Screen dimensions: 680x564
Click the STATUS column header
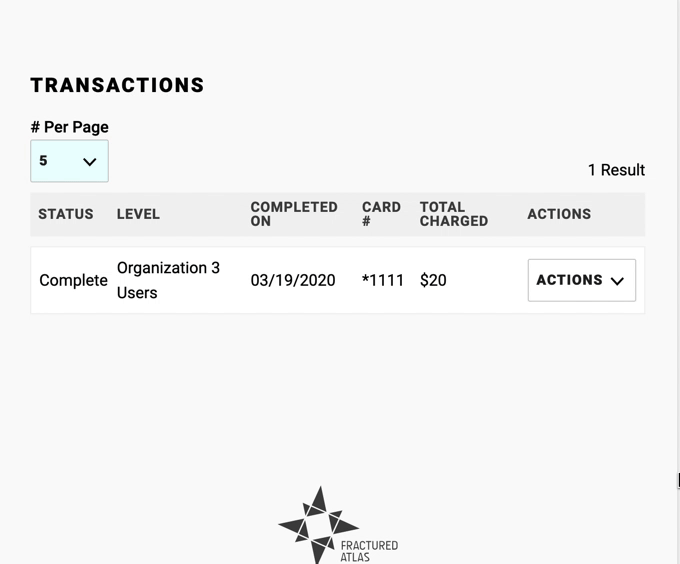click(x=66, y=214)
